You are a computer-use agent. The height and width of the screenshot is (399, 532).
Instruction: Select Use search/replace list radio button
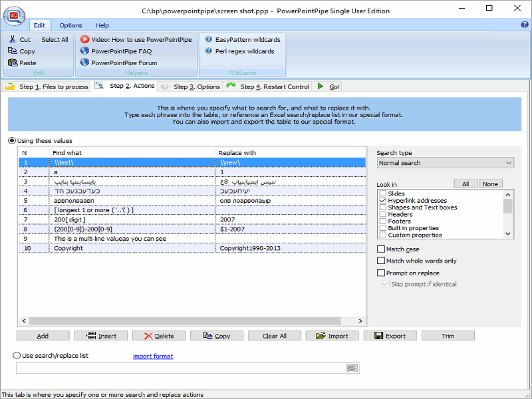[17, 356]
